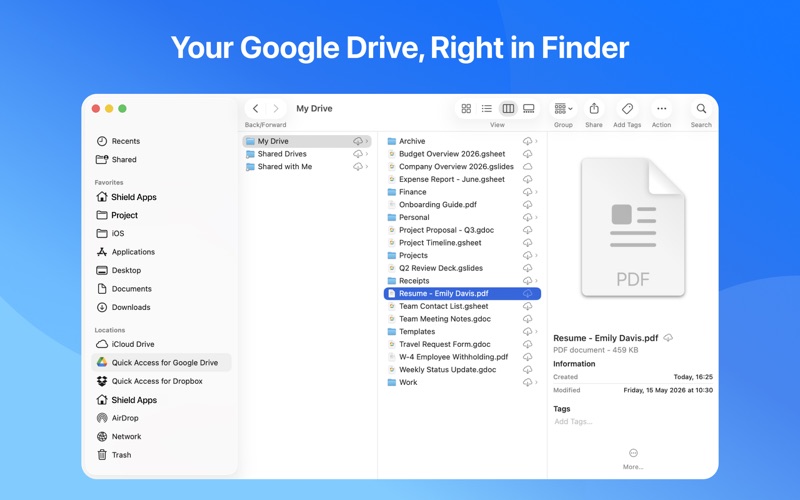Image resolution: width=800 pixels, height=500 pixels.
Task: Click cloud download icon for Onboarding Guide.pdf
Action: [x=528, y=205]
